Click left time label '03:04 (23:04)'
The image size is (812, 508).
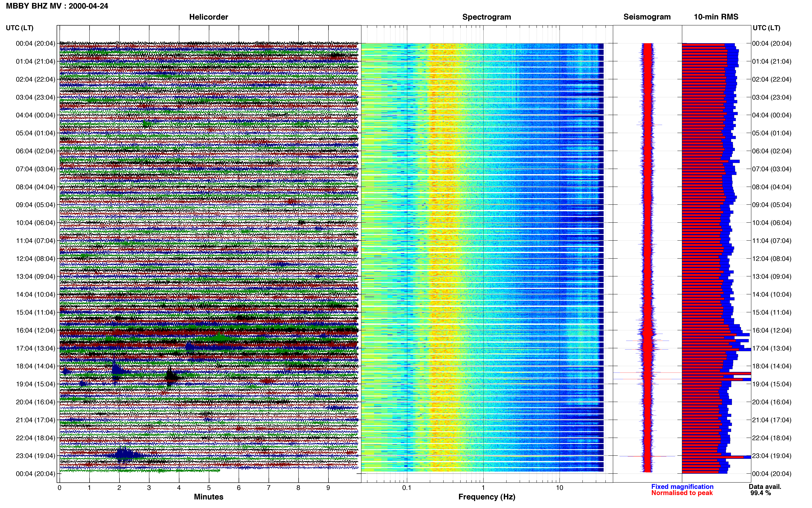(36, 97)
